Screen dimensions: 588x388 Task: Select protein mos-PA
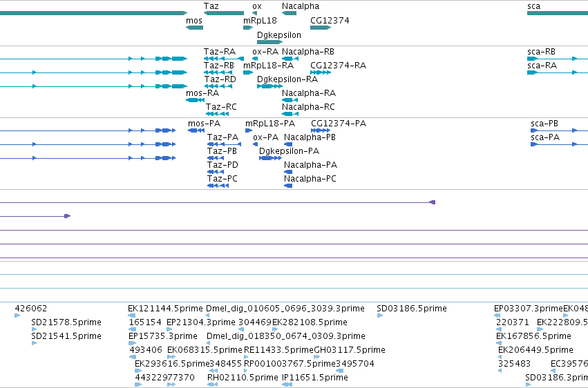(x=204, y=124)
